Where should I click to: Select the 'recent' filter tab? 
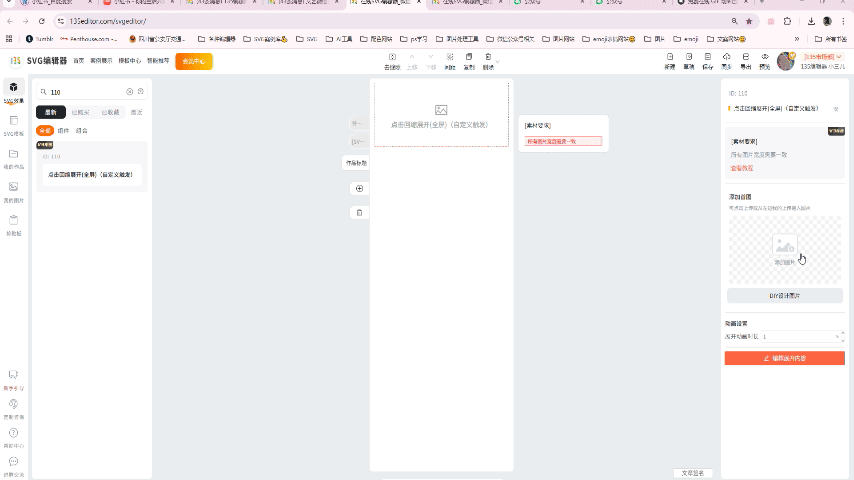pos(137,112)
